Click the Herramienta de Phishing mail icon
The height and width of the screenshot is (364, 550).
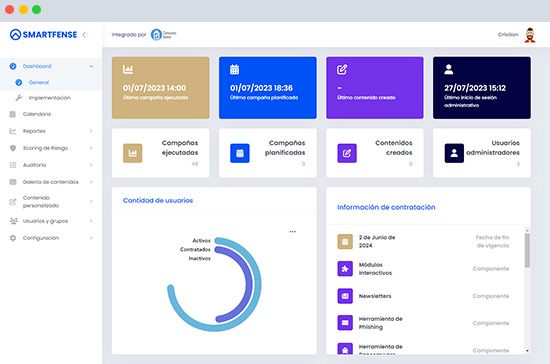[x=345, y=323]
